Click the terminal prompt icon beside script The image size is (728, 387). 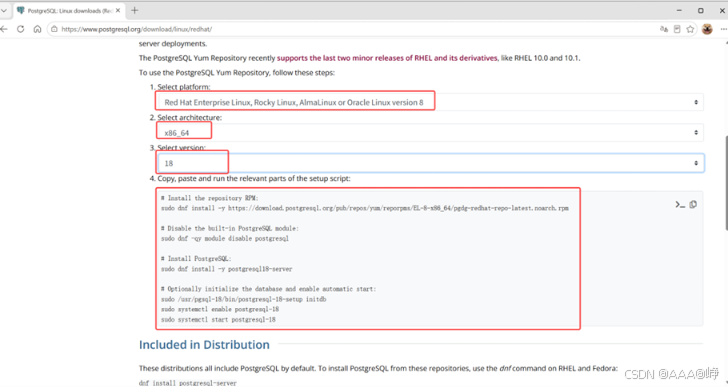pos(680,205)
